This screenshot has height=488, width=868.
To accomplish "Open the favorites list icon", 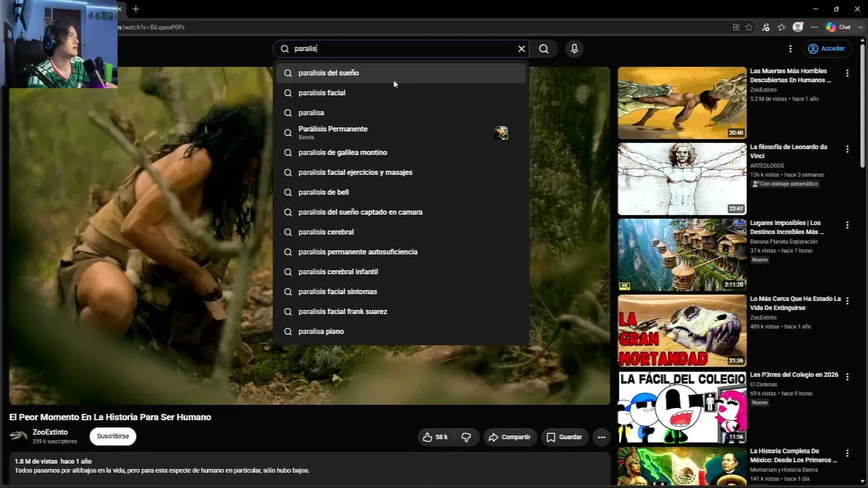I will [x=781, y=27].
